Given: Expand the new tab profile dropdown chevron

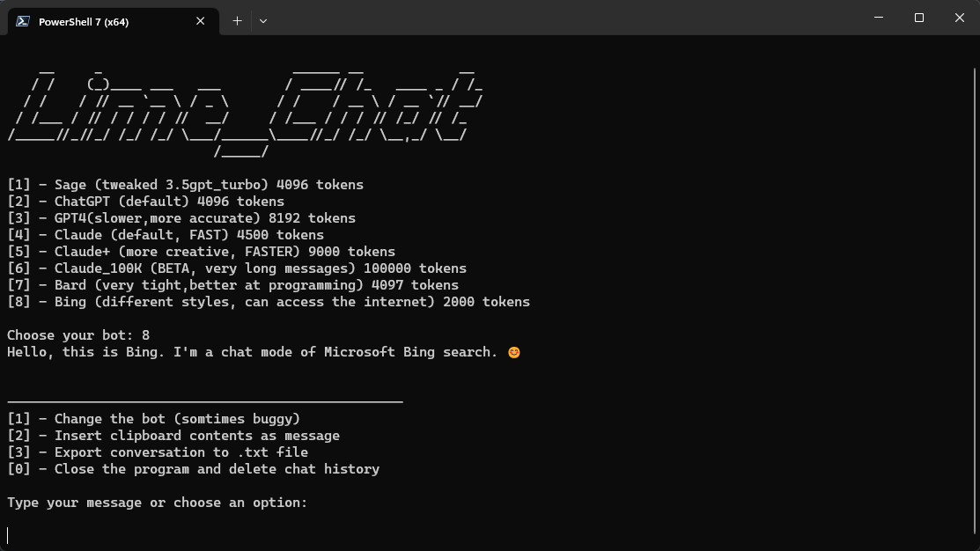Looking at the screenshot, I should pos(263,21).
